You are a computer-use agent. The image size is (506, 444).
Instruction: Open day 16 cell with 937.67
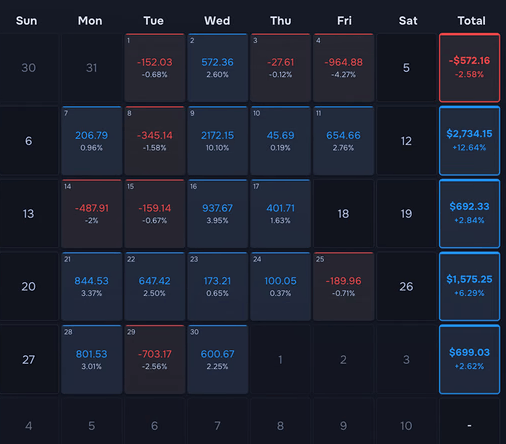(218, 214)
